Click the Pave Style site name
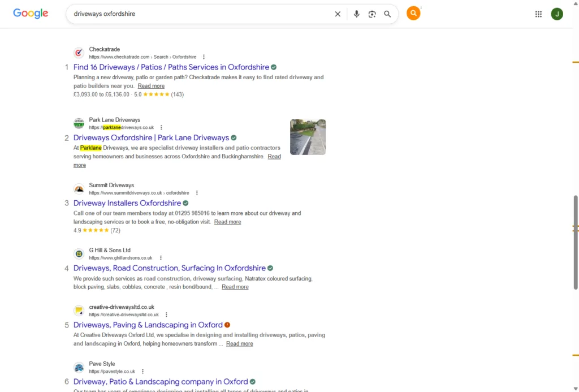This screenshot has height=392, width=579. coord(102,364)
